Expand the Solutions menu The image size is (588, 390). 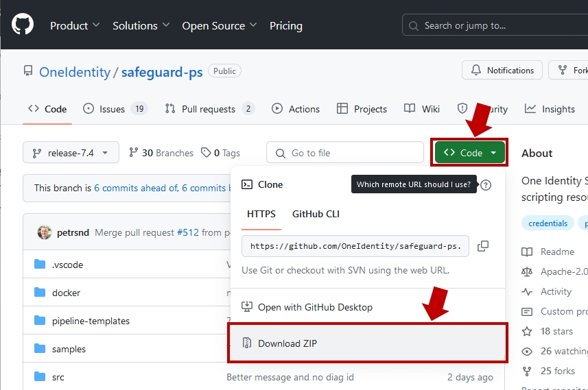tap(141, 25)
